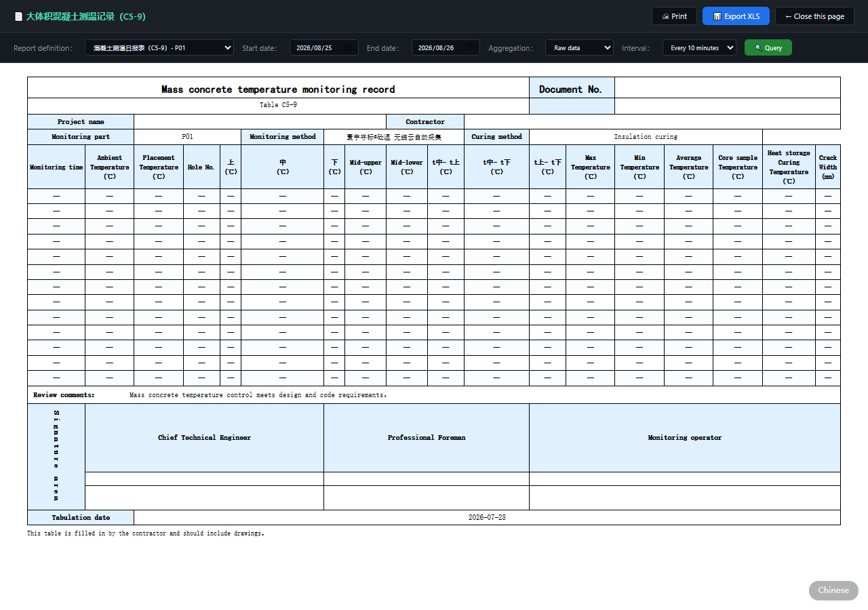Viewport: 868px width, 610px height.
Task: Click the 'Mid-upper (℃)' column header
Action: [366, 167]
